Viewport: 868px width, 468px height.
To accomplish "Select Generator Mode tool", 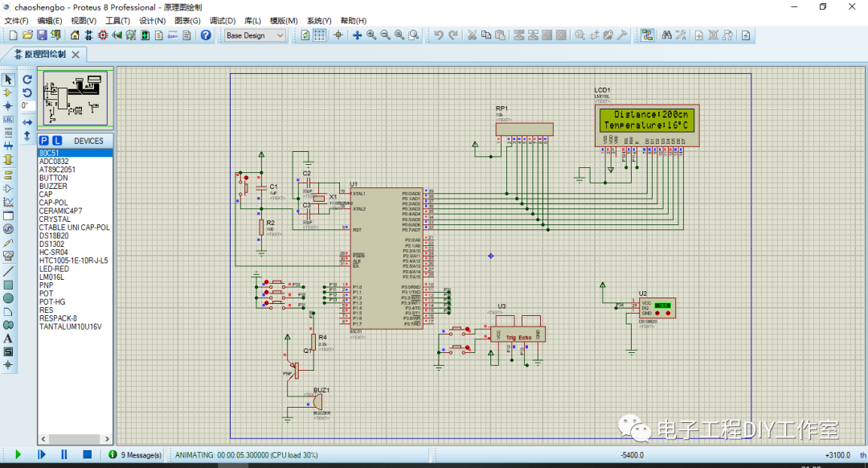I will [8, 228].
